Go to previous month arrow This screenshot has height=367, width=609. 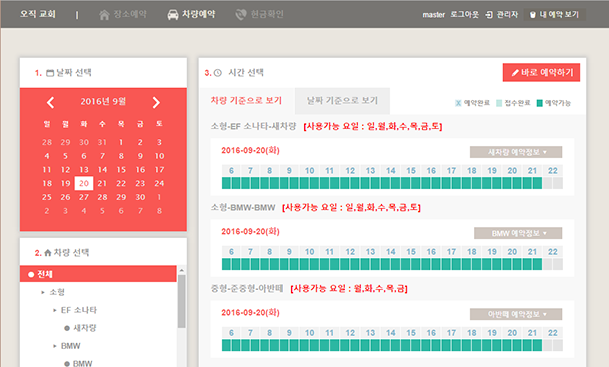tap(50, 103)
